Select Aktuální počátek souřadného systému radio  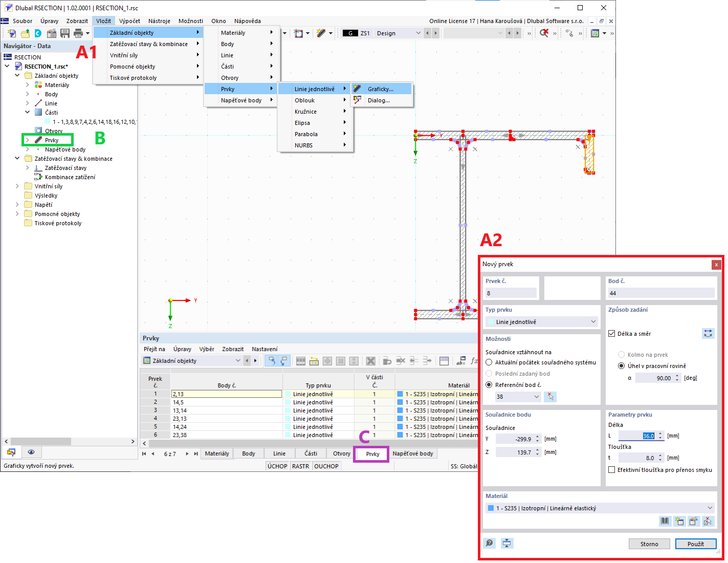coord(489,362)
